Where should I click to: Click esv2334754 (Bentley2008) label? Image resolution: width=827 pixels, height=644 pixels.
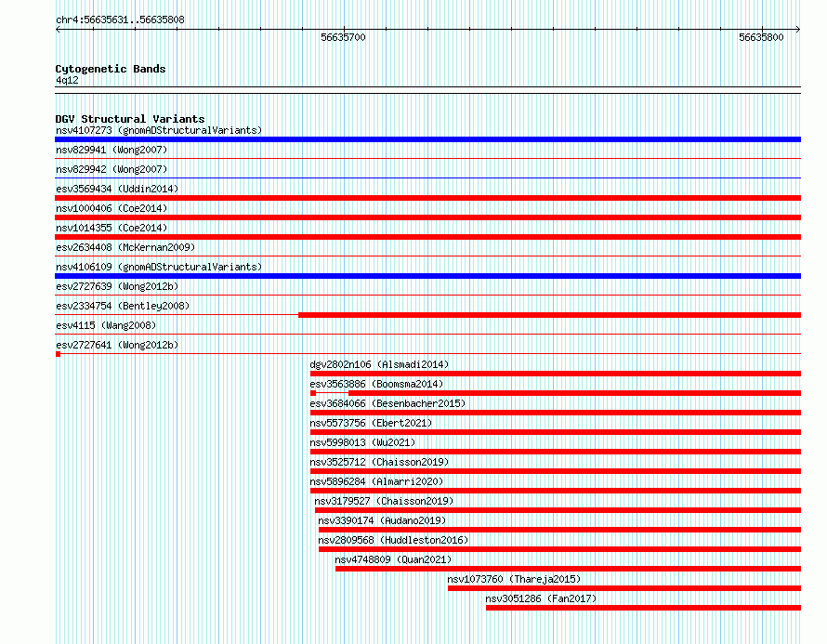pyautogui.click(x=123, y=306)
